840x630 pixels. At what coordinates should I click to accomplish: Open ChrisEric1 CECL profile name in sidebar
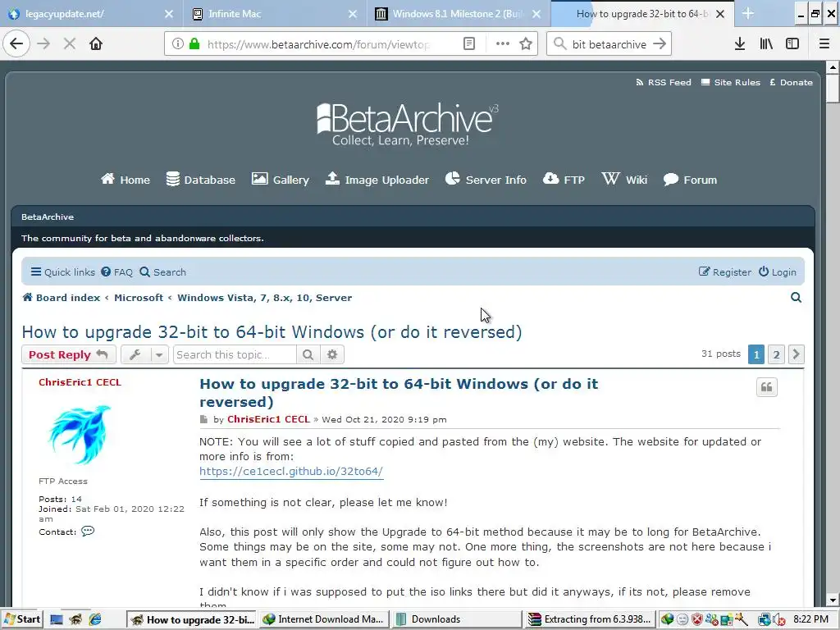coord(80,382)
